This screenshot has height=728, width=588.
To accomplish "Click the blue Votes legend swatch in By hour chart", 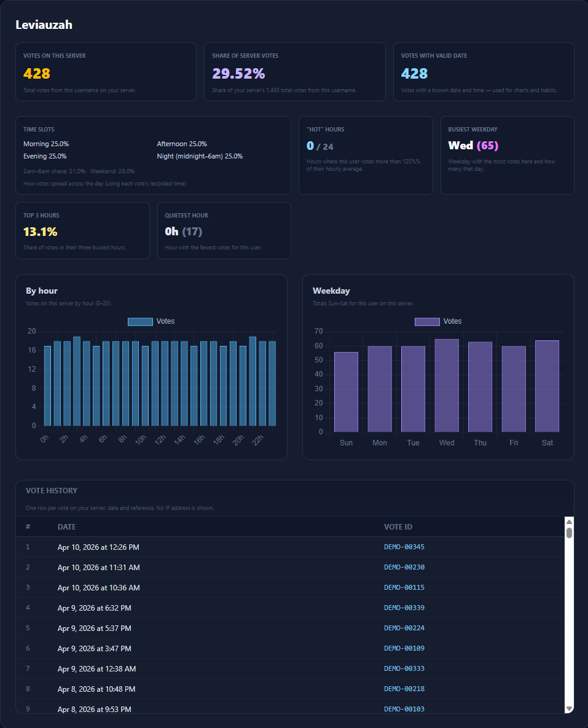I will click(x=140, y=321).
